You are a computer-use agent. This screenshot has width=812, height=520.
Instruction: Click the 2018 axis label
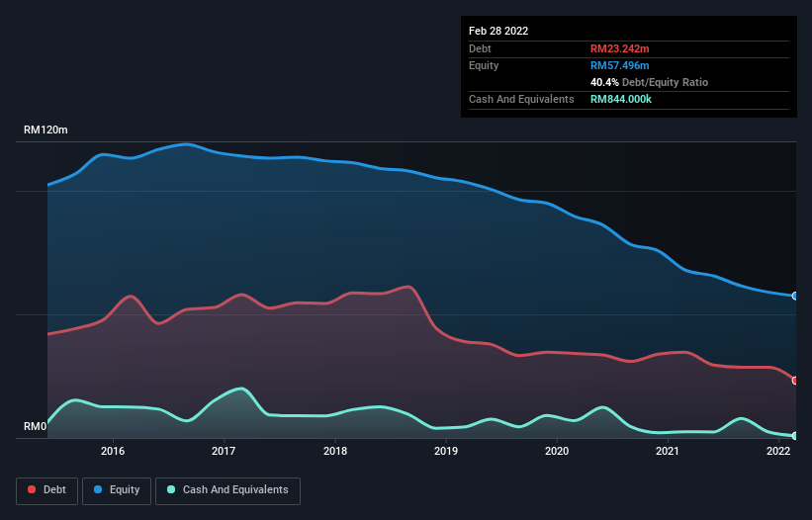pyautogui.click(x=335, y=451)
